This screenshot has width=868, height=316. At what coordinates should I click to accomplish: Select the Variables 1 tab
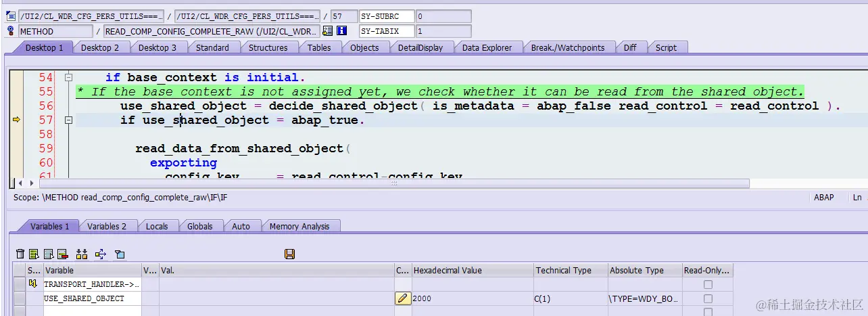click(49, 226)
